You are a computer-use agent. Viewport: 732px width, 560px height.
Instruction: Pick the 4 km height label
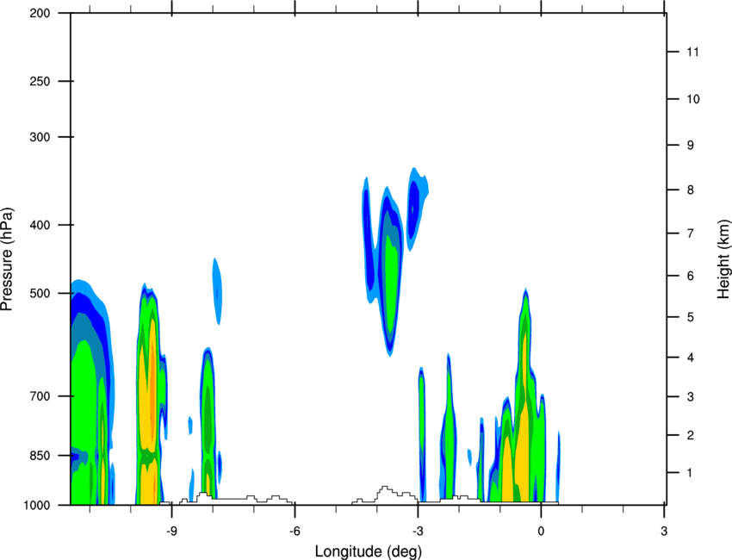pos(691,358)
